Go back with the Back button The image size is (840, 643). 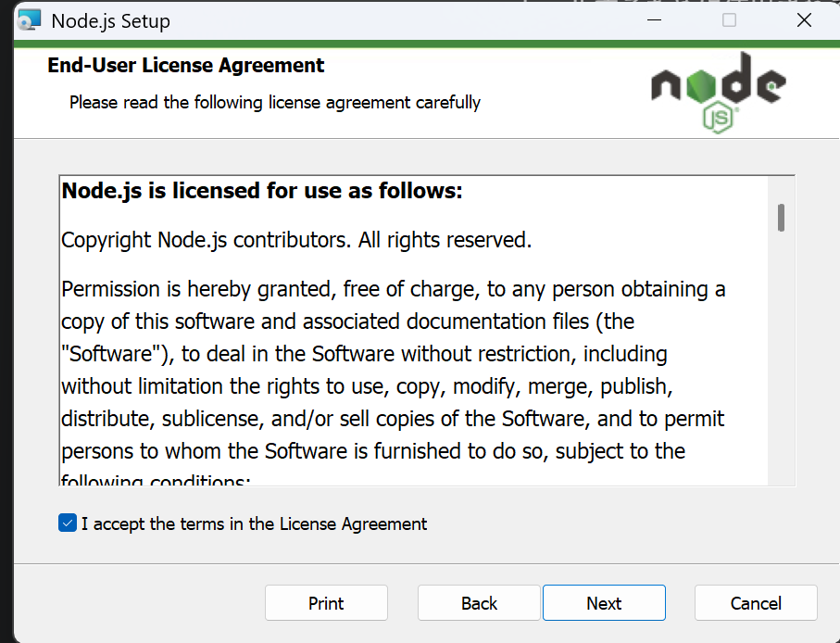click(479, 603)
